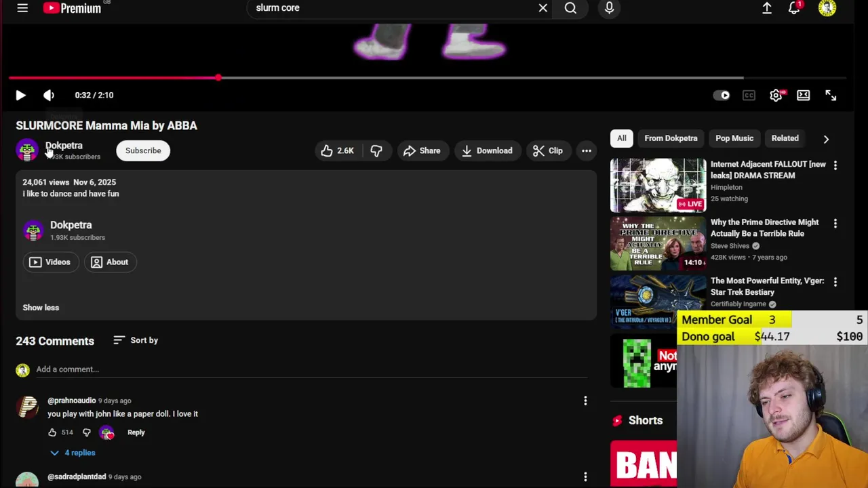Collapse description with Show less
Viewport: 868px width, 488px height.
click(41, 308)
